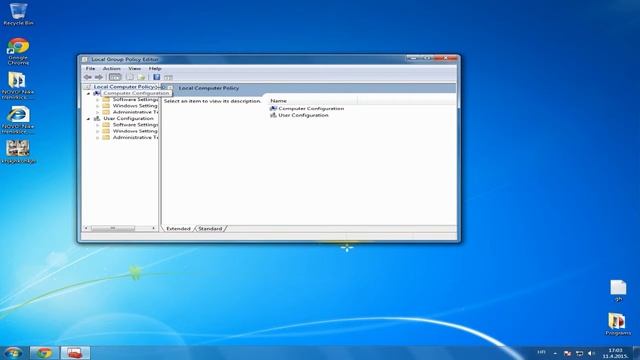The height and width of the screenshot is (360, 640).
Task: Collapse the User Configuration node in the tree
Action: pos(89,119)
